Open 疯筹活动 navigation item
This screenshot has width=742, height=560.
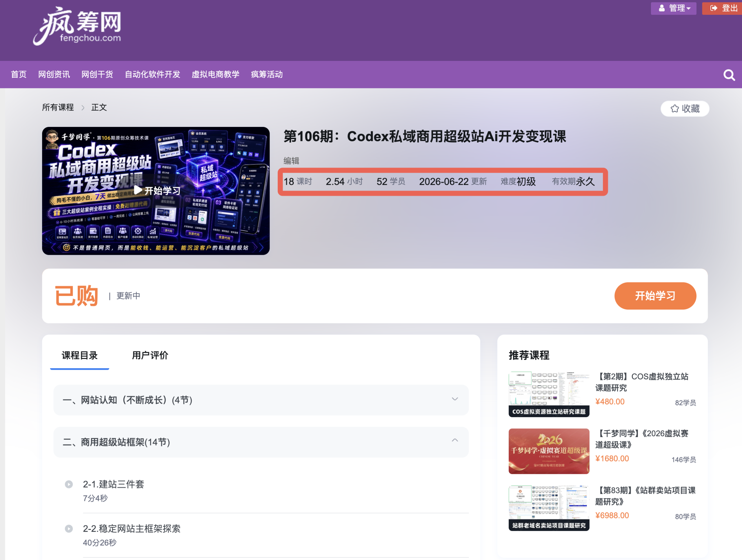point(267,74)
